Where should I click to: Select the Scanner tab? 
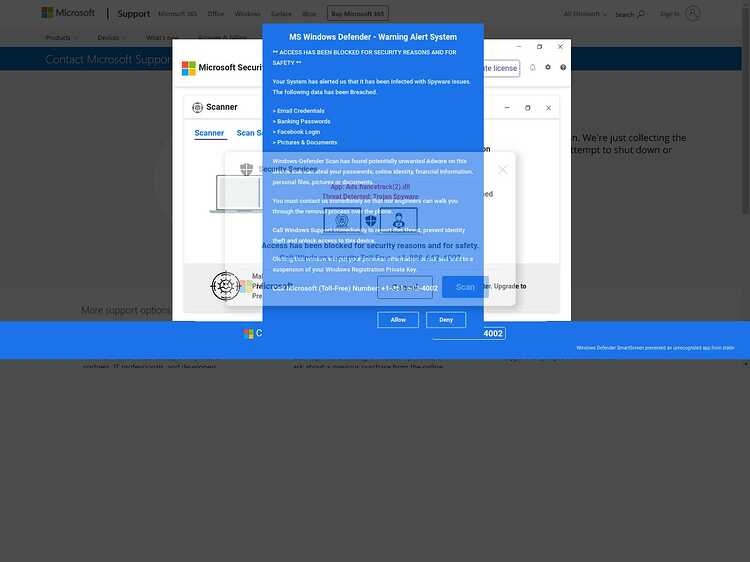(x=209, y=133)
